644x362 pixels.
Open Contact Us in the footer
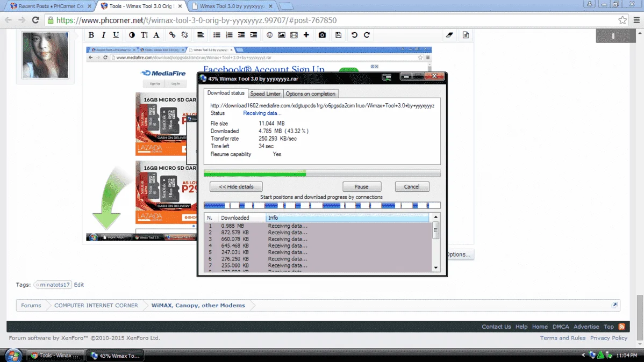(496, 327)
